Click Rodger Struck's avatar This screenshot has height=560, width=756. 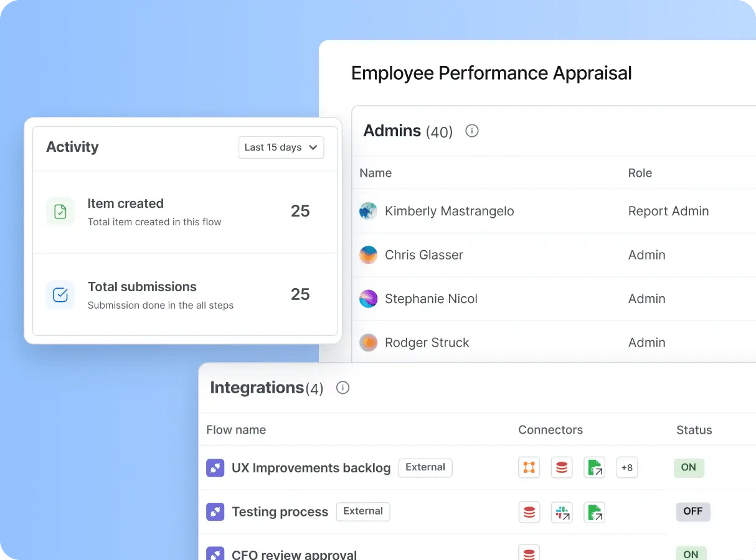(x=369, y=342)
